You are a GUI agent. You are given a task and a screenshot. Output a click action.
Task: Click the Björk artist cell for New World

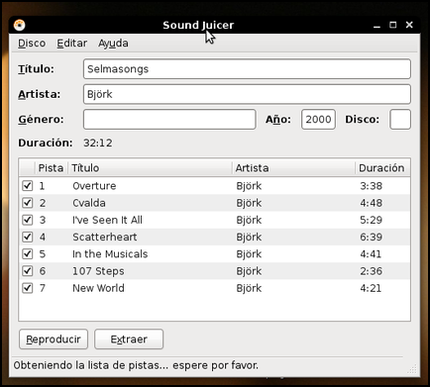[x=249, y=288]
